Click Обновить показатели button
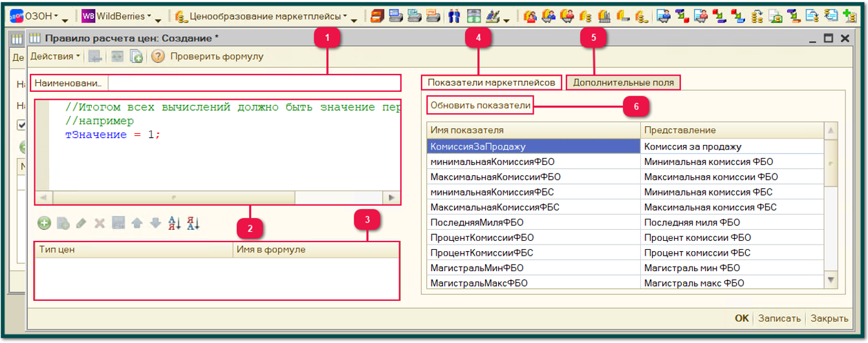Screen dimensions: 868x343 [x=481, y=105]
